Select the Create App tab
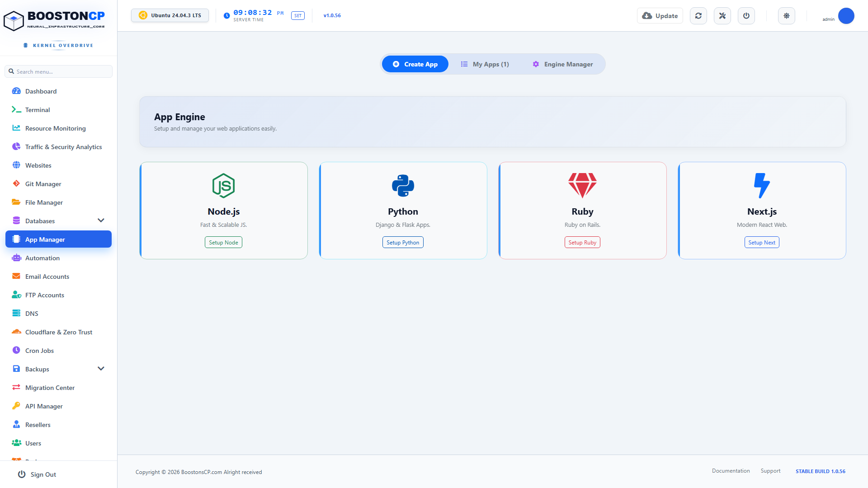The image size is (868, 488). pyautogui.click(x=415, y=64)
